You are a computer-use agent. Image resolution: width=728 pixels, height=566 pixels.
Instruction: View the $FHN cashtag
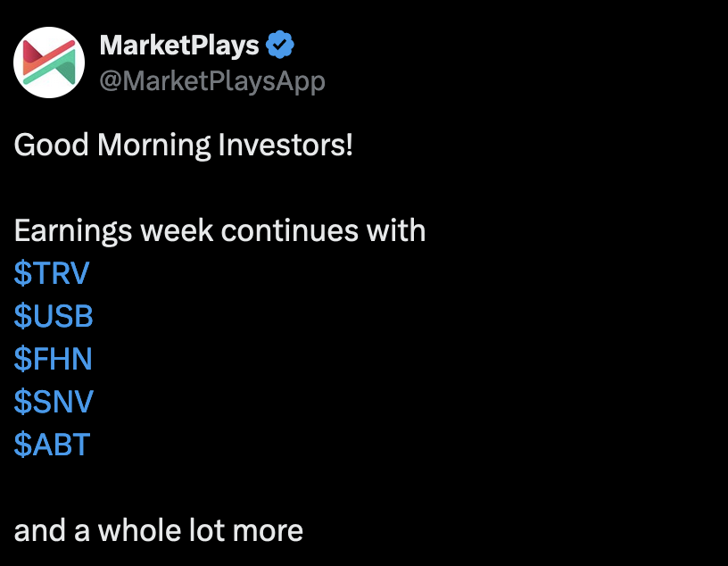point(54,360)
